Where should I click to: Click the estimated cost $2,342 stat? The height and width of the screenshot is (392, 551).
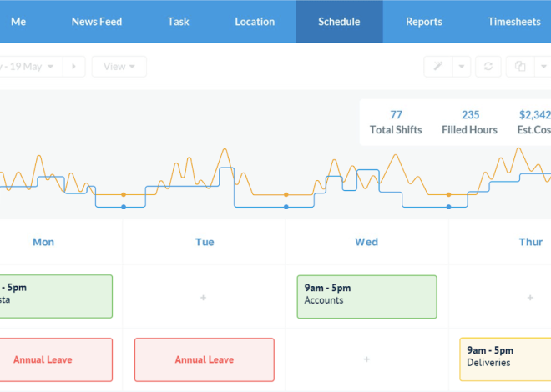click(534, 122)
